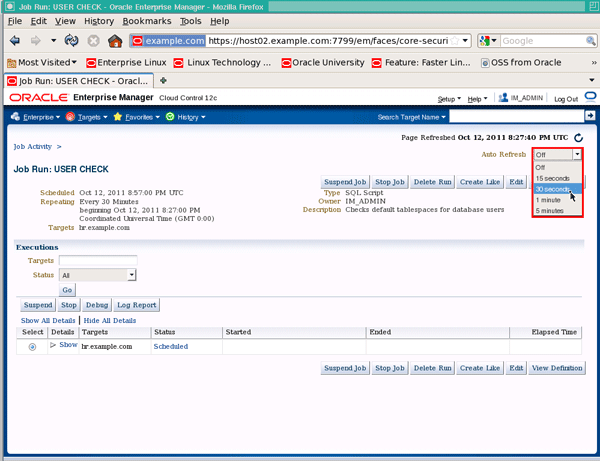This screenshot has height=461, width=600.
Task: Open the Linux Technology bookmark
Action: (222, 62)
